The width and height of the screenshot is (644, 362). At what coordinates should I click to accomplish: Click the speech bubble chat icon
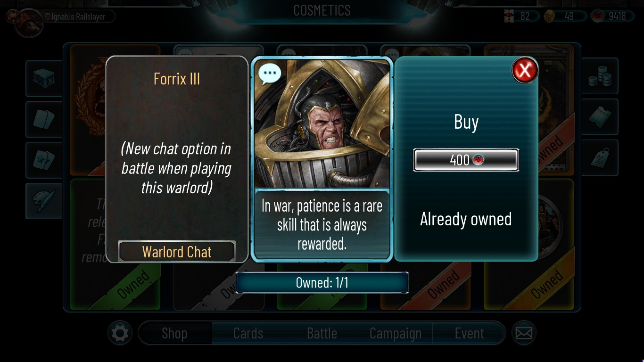click(x=270, y=74)
